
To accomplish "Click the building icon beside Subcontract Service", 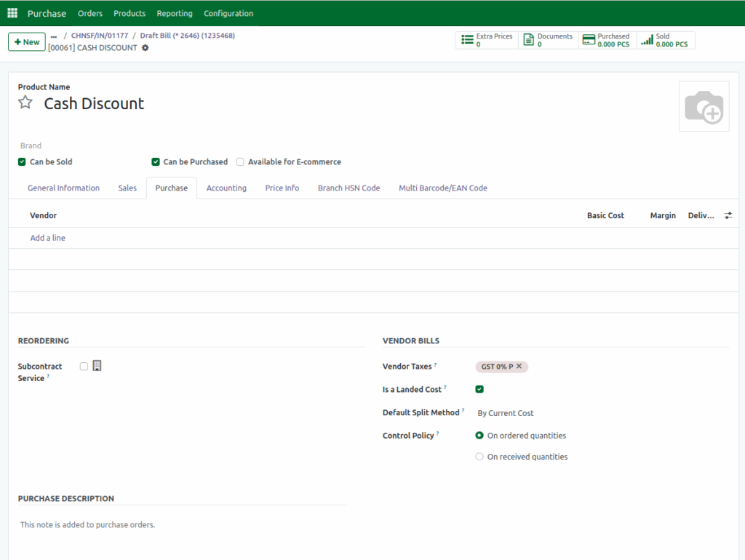I will click(x=97, y=366).
